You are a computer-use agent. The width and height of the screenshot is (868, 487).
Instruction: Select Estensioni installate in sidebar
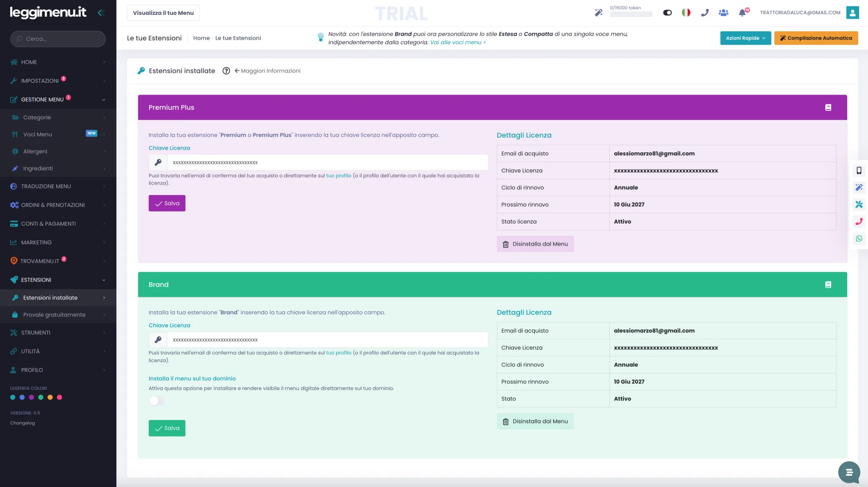tap(58, 298)
